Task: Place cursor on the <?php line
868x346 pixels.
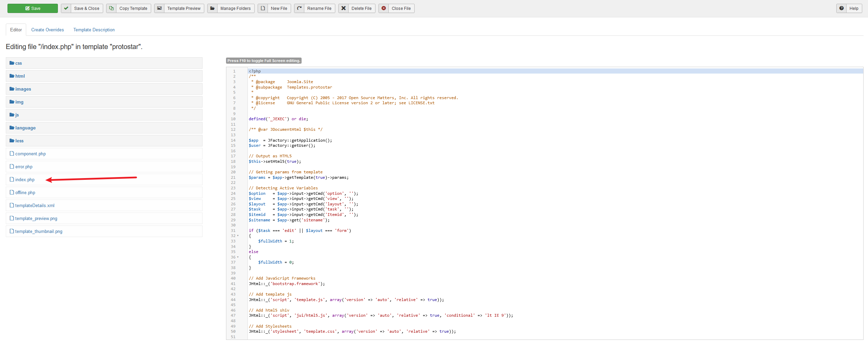Action: pos(555,71)
